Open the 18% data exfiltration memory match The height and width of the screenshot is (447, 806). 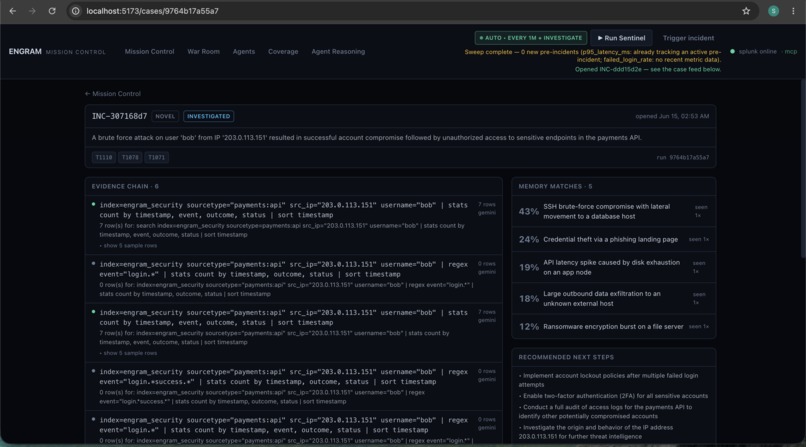[614, 299]
